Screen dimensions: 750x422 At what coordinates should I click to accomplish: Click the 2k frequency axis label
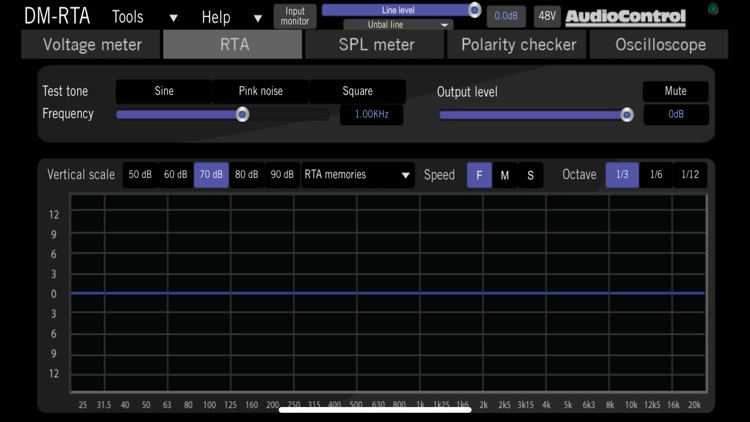484,405
